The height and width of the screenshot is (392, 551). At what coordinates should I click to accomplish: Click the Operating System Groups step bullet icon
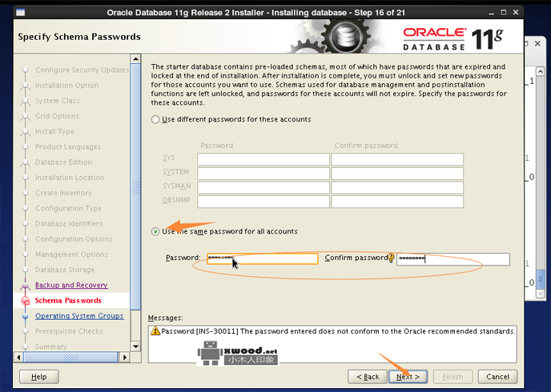coord(26,316)
